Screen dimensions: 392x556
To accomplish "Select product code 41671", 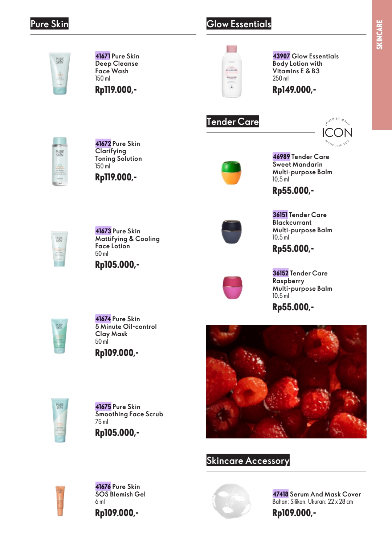I will tap(103, 56).
